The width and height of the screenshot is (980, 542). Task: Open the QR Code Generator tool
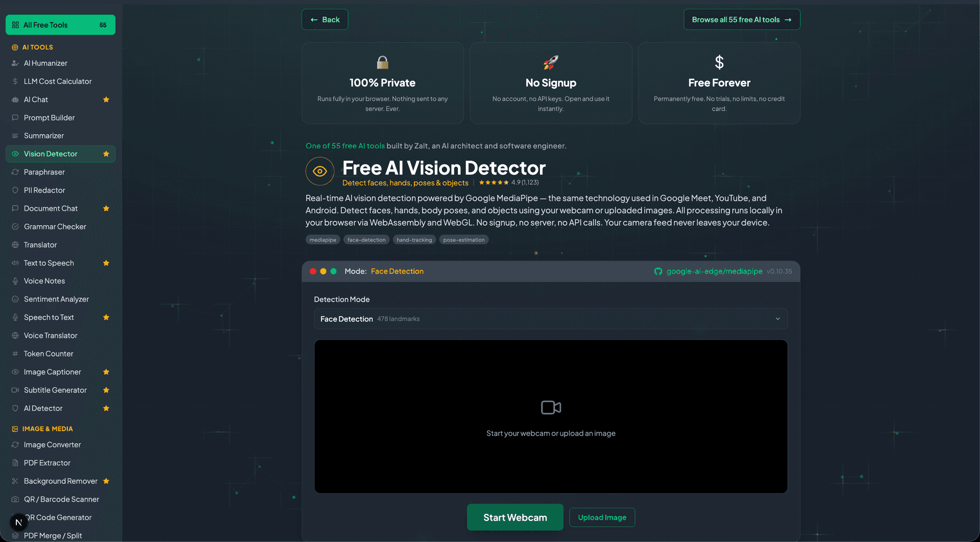60,517
